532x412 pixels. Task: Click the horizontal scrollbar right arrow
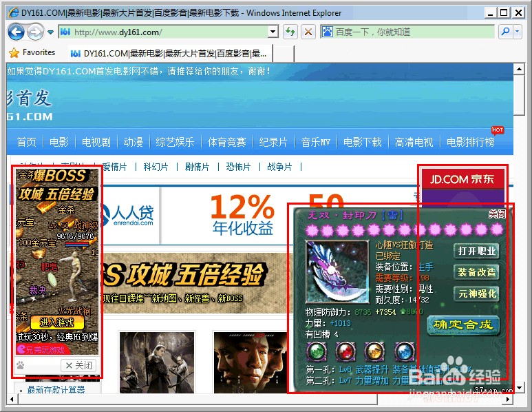508,399
